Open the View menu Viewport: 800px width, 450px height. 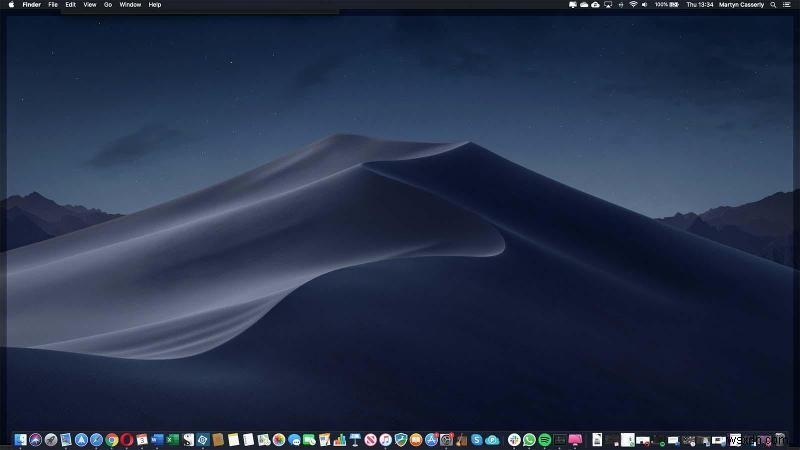coord(90,5)
